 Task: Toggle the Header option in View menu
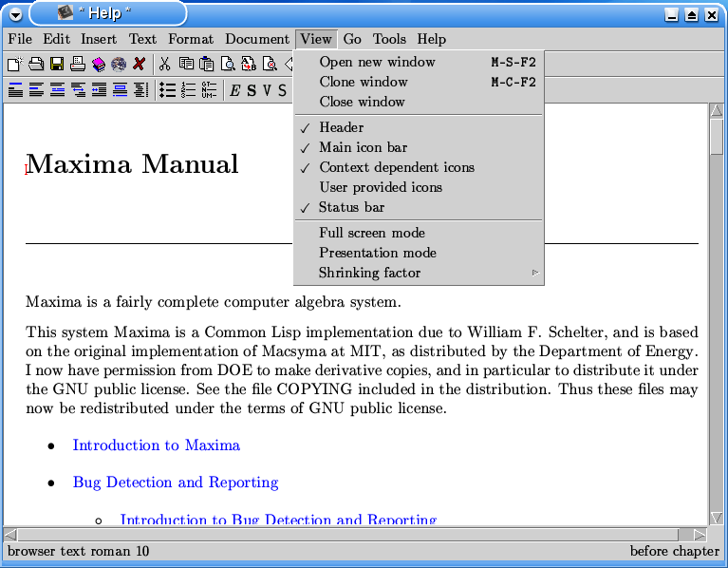419,127
